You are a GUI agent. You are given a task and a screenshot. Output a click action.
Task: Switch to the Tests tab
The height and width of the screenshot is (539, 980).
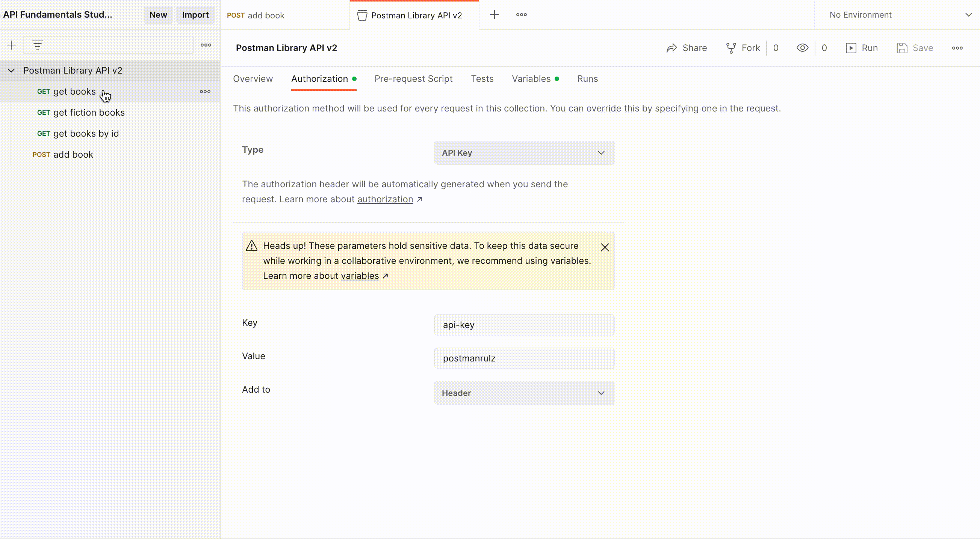pyautogui.click(x=482, y=79)
